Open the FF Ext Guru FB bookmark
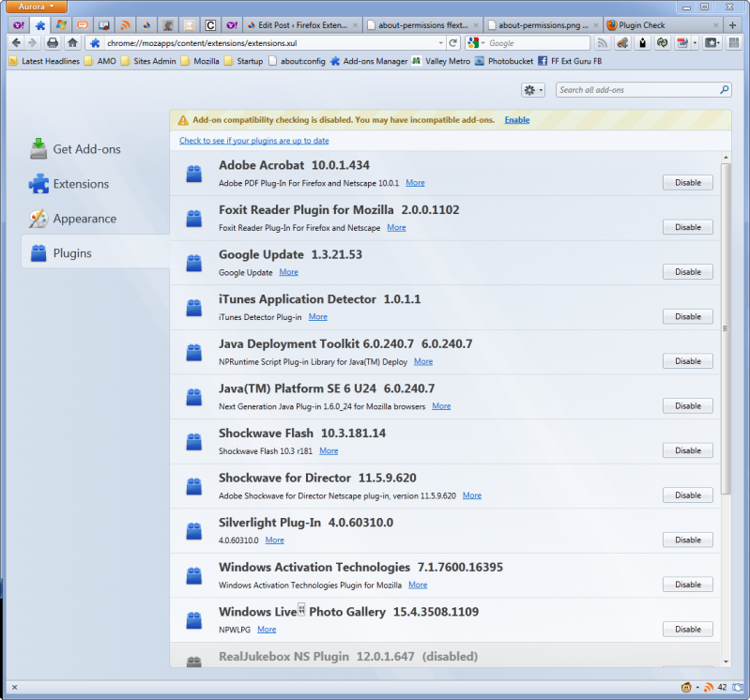This screenshot has width=750, height=700. tap(570, 61)
